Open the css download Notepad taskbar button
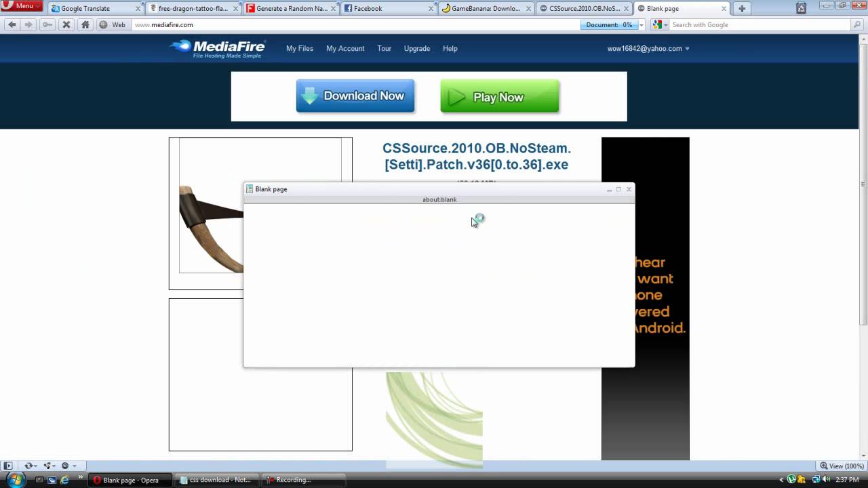 point(217,480)
